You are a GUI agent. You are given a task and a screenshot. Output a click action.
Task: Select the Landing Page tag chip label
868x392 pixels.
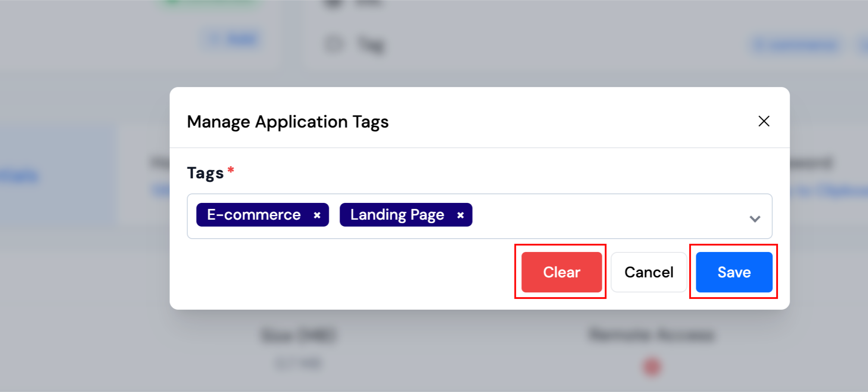click(397, 215)
